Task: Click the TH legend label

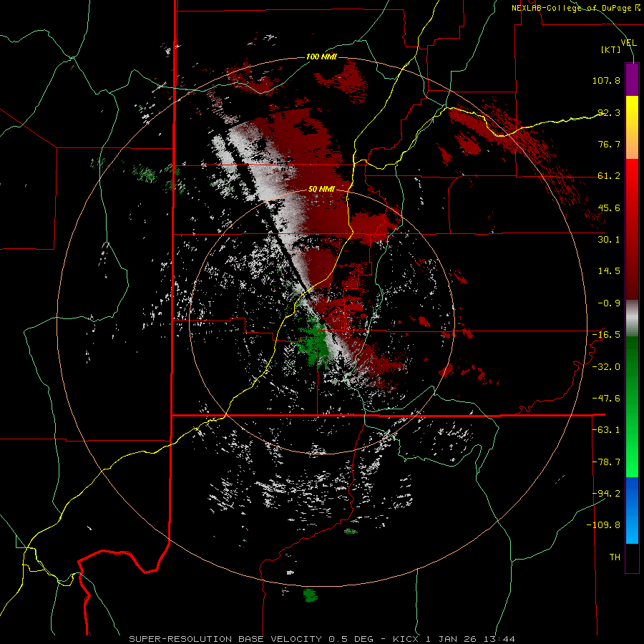Action: pos(615,557)
